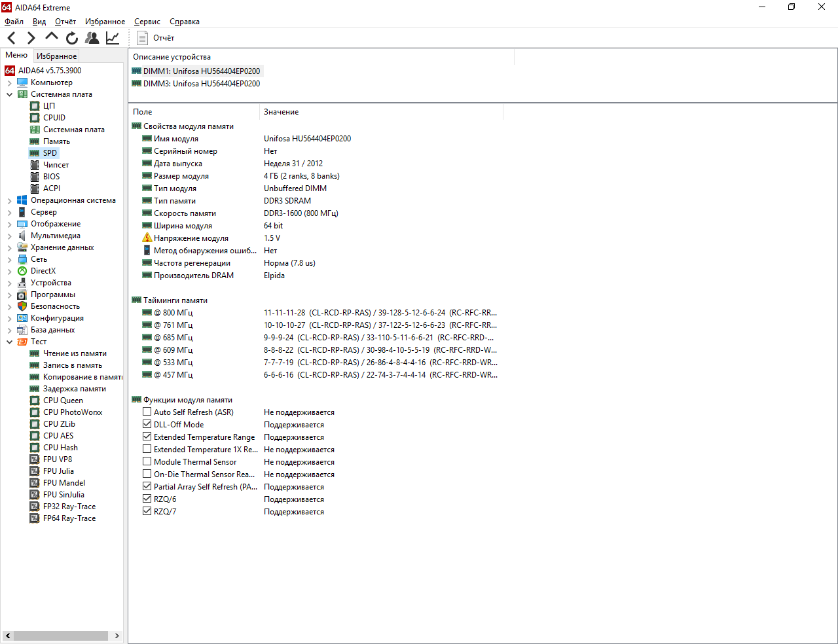This screenshot has width=838, height=644.
Task: Open the Файл menu
Action: point(14,22)
